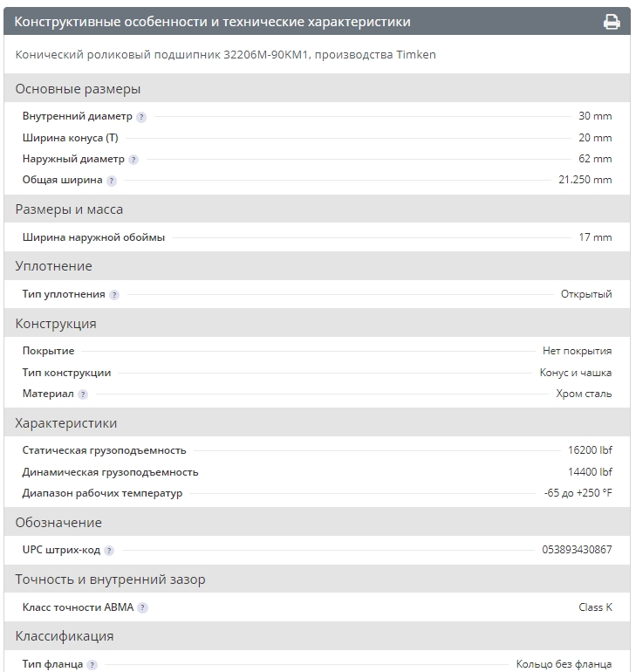The image size is (636, 672).
Task: Click the Размеры и масса section header
Action: [x=69, y=209]
